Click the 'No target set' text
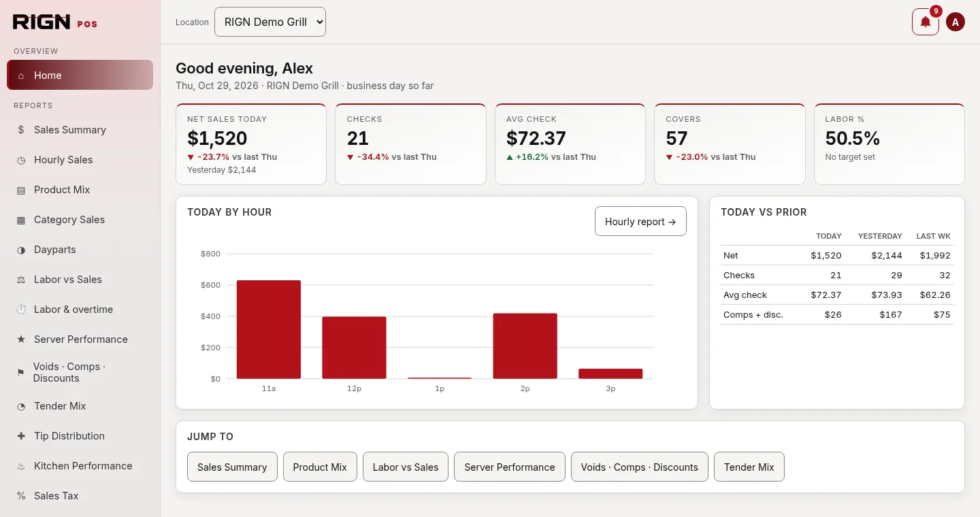 (850, 157)
